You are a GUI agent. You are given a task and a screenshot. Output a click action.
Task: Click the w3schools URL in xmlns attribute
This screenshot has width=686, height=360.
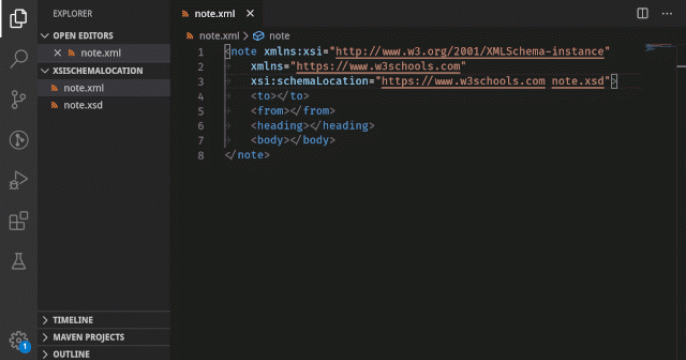(x=378, y=66)
